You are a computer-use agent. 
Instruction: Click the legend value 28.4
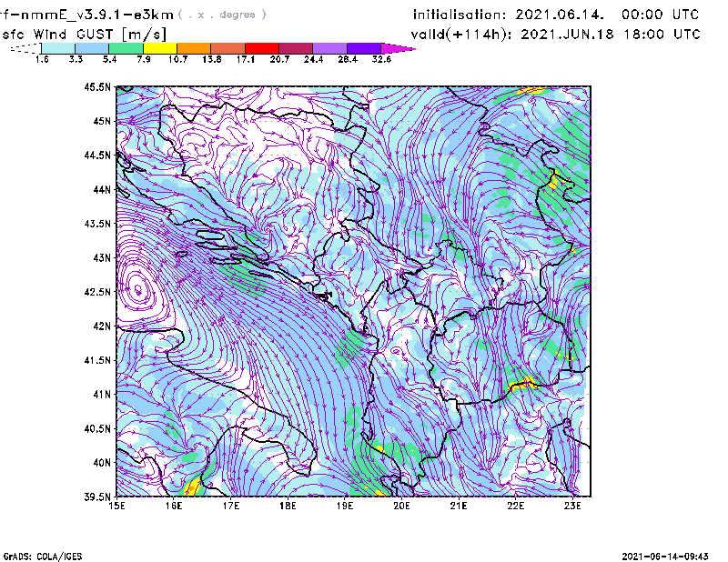tap(348, 59)
